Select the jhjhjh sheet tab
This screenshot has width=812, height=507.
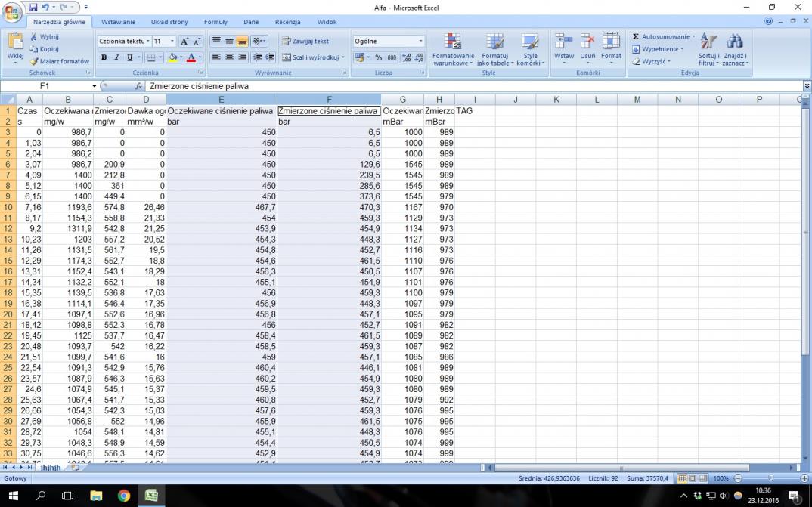[x=51, y=468]
